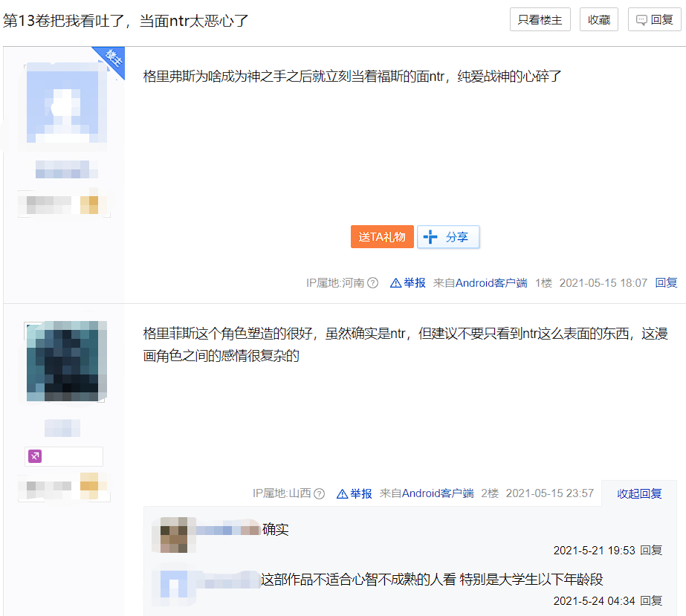Open the 分享 share button

pos(448,237)
